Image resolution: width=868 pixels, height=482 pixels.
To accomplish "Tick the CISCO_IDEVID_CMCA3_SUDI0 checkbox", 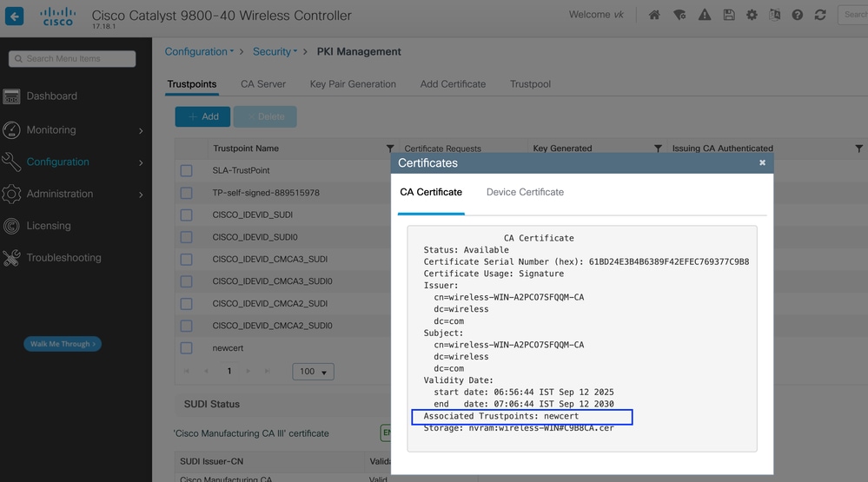I will (x=186, y=281).
